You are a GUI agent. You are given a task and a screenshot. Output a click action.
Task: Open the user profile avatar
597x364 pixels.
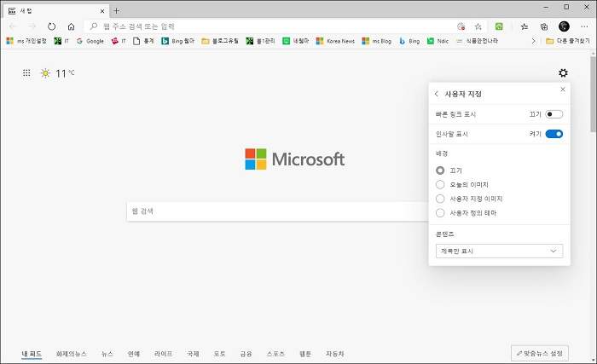click(564, 26)
